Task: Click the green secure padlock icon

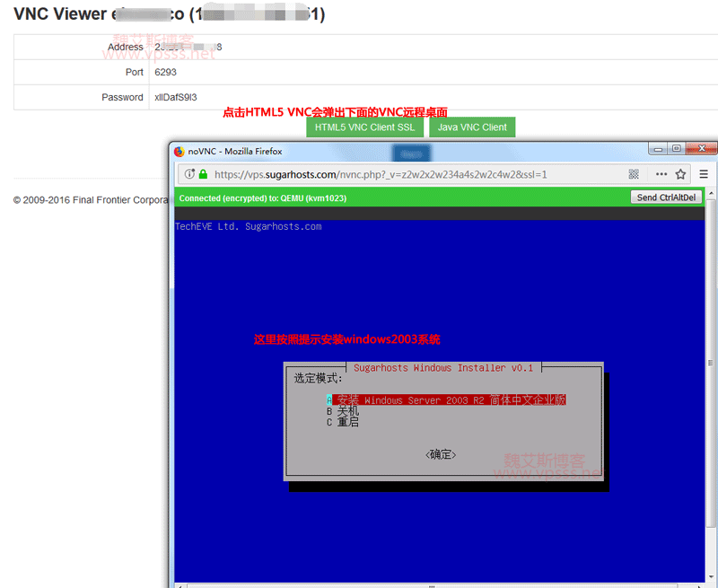Action: (203, 174)
